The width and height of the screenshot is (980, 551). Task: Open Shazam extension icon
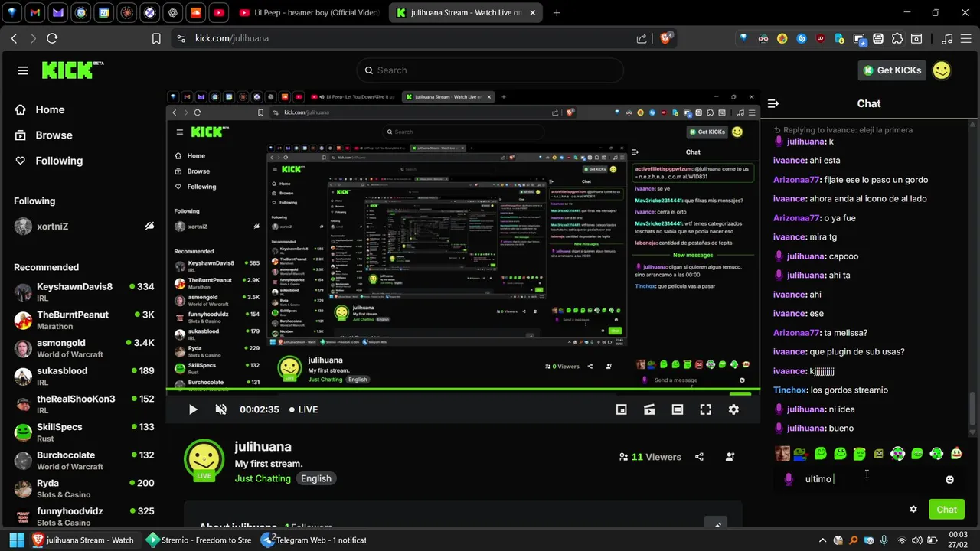coord(802,38)
